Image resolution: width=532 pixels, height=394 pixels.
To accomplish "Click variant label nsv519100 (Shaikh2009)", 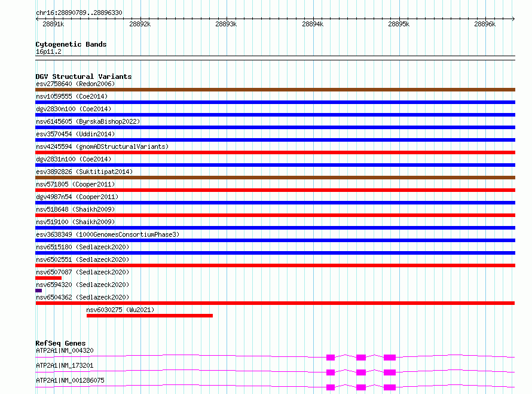I will pos(75,222).
